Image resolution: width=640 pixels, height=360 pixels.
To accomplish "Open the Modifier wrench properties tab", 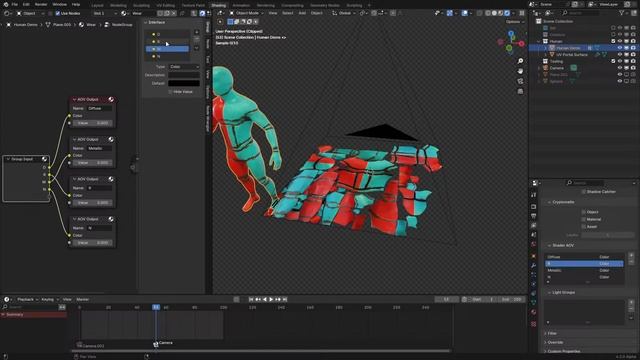I will click(533, 265).
